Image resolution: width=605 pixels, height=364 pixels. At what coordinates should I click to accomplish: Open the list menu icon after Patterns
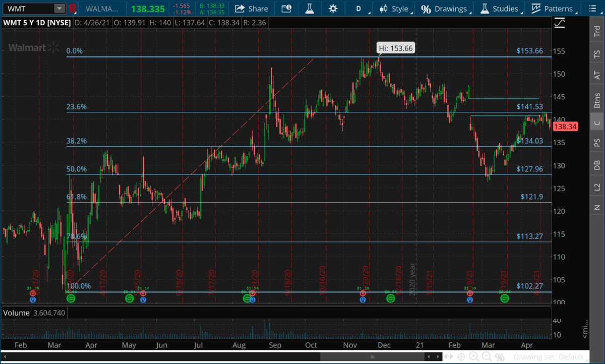pyautogui.click(x=593, y=9)
